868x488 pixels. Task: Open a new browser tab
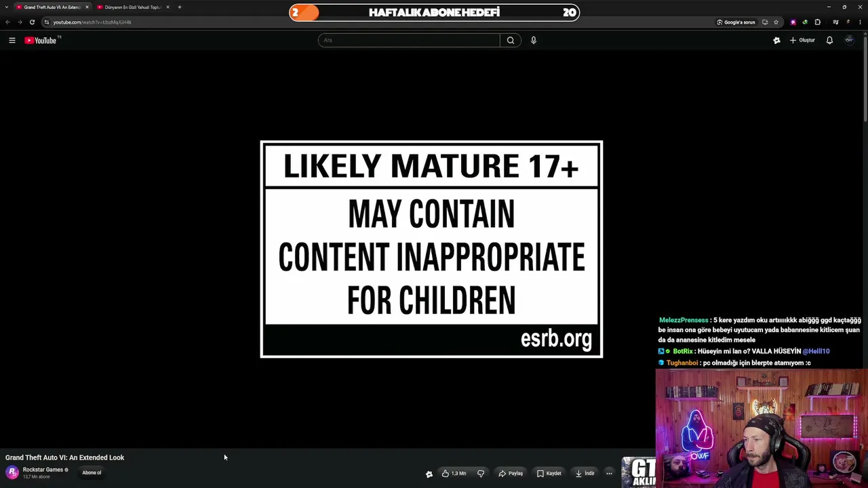[x=180, y=7]
